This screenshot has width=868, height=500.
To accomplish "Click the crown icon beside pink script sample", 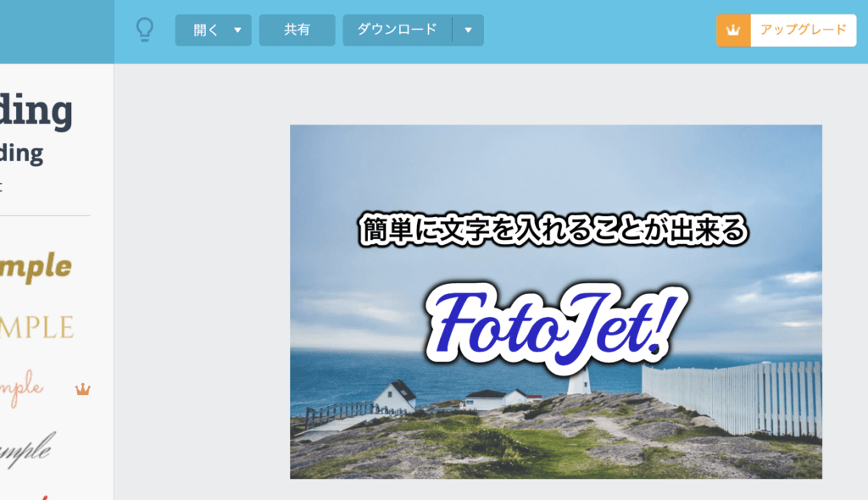I will pos(82,389).
